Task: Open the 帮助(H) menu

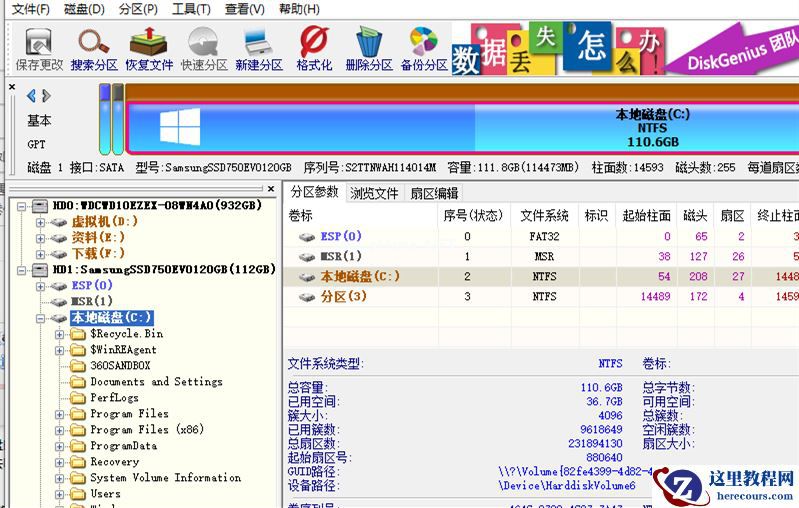Action: coord(299,9)
